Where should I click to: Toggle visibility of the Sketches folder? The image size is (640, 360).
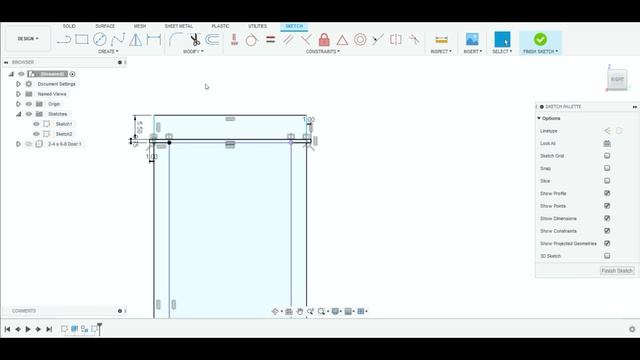pyautogui.click(x=29, y=114)
